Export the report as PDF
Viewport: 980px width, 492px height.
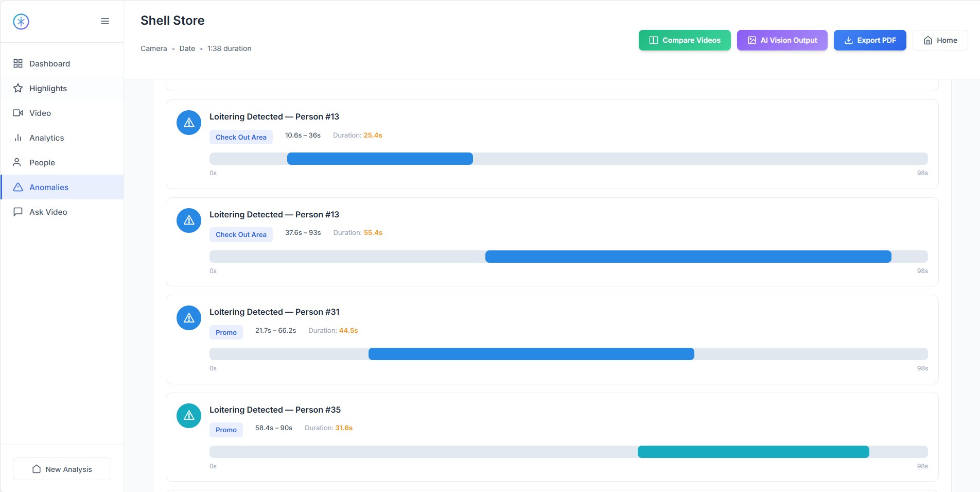[x=869, y=40]
